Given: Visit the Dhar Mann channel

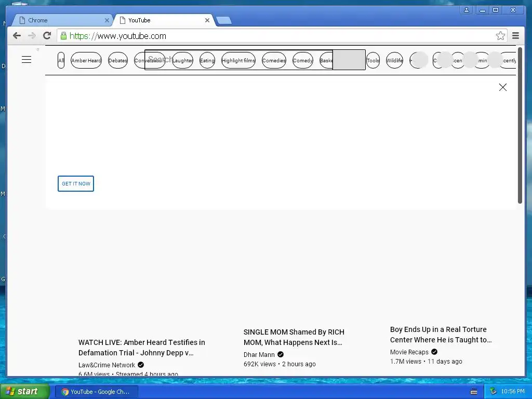Looking at the screenshot, I should [x=259, y=354].
